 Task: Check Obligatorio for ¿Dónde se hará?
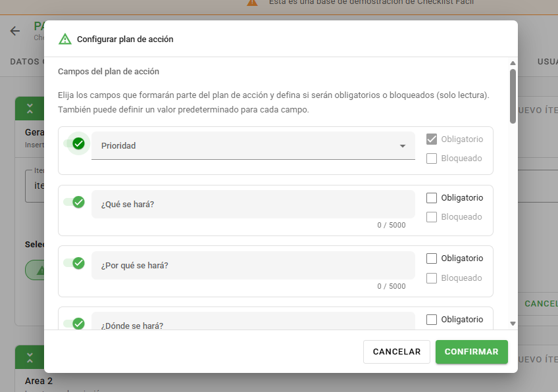(x=431, y=320)
